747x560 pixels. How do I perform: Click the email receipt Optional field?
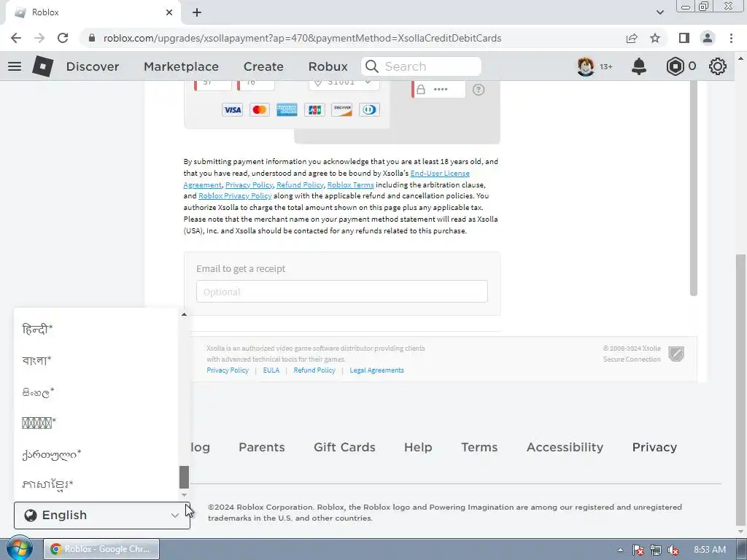pos(342,292)
